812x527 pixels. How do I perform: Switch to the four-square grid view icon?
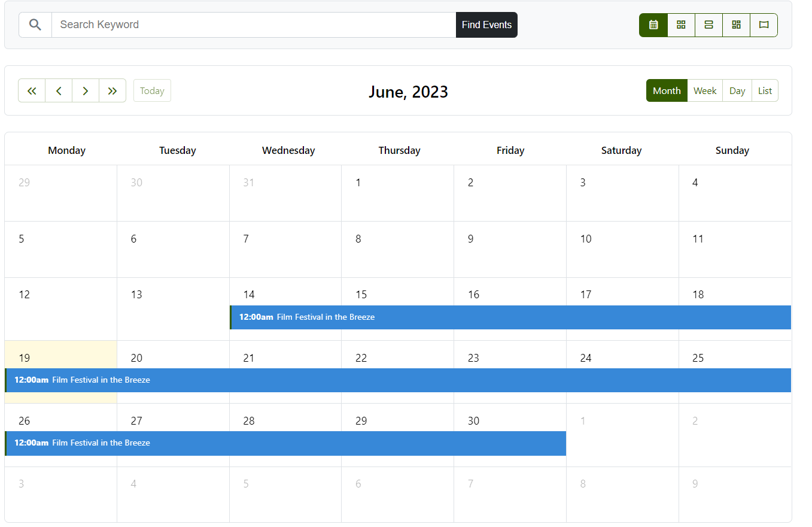pyautogui.click(x=681, y=25)
